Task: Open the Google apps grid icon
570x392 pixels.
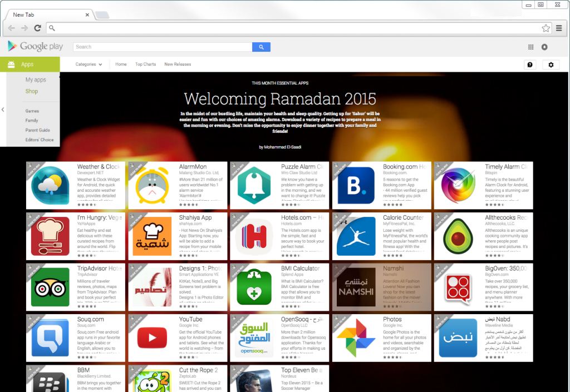Action: (529, 47)
